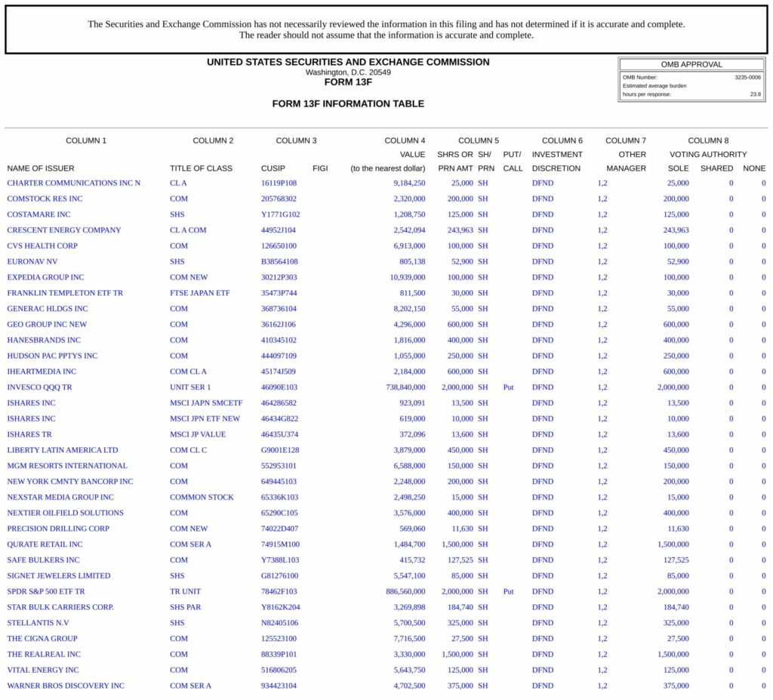
Task: Select the "COLUMN 4" header label
Action: (x=405, y=140)
